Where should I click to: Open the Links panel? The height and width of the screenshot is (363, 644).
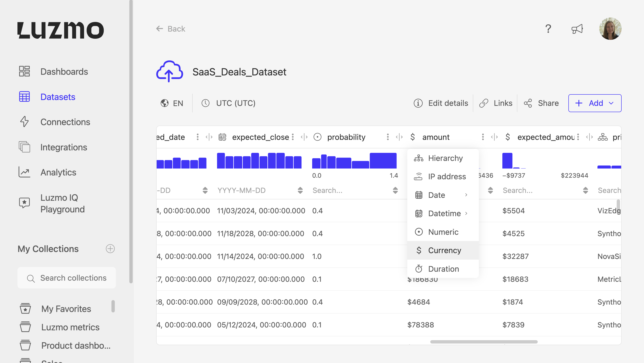coord(496,103)
